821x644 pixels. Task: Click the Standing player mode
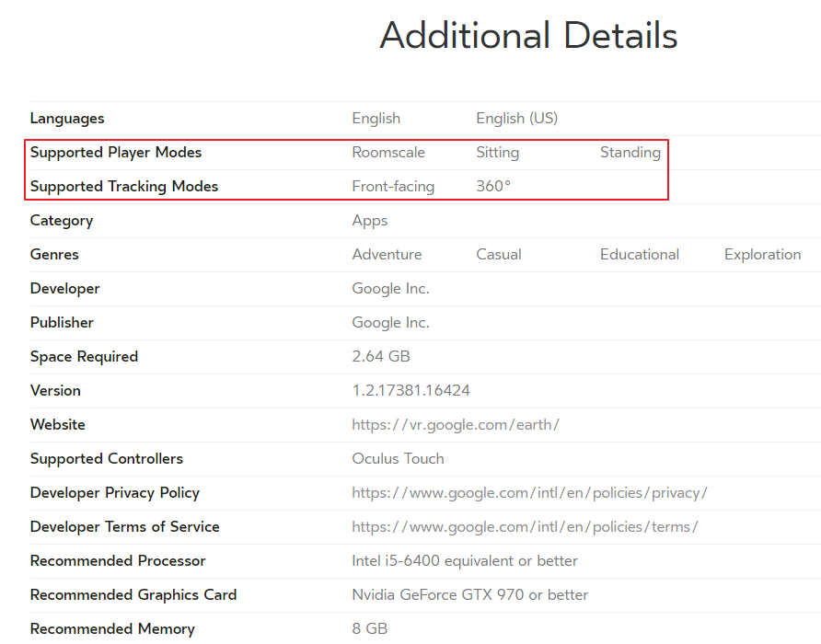click(x=630, y=153)
